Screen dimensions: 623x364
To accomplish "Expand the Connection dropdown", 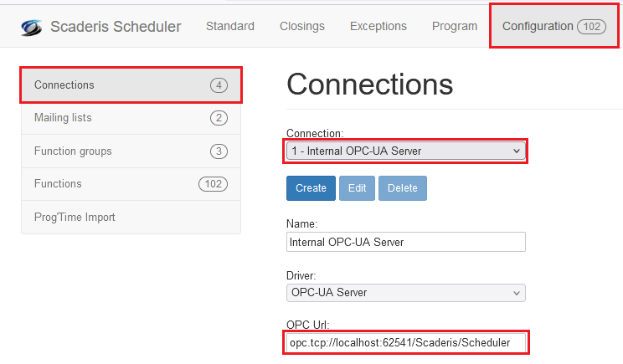I will 406,151.
